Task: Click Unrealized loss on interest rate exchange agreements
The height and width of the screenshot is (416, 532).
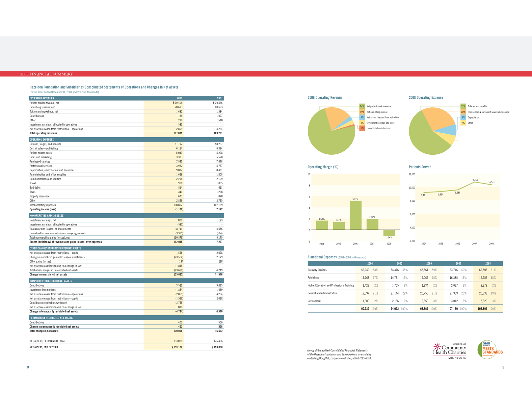Action: pyautogui.click(x=58, y=233)
